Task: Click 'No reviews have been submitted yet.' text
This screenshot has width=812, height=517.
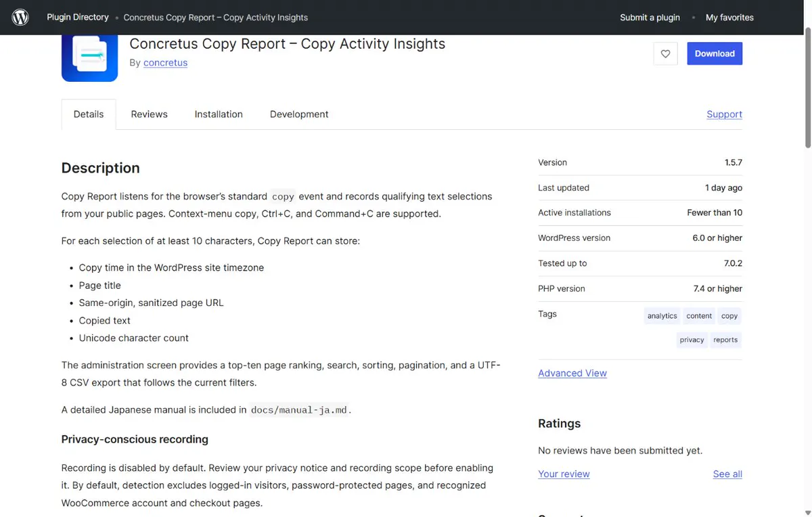Action: click(x=620, y=451)
